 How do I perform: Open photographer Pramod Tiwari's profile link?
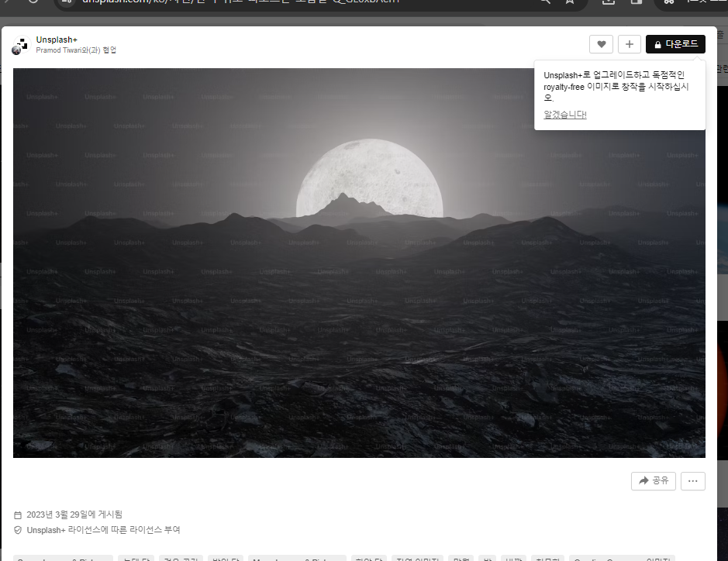coord(60,50)
